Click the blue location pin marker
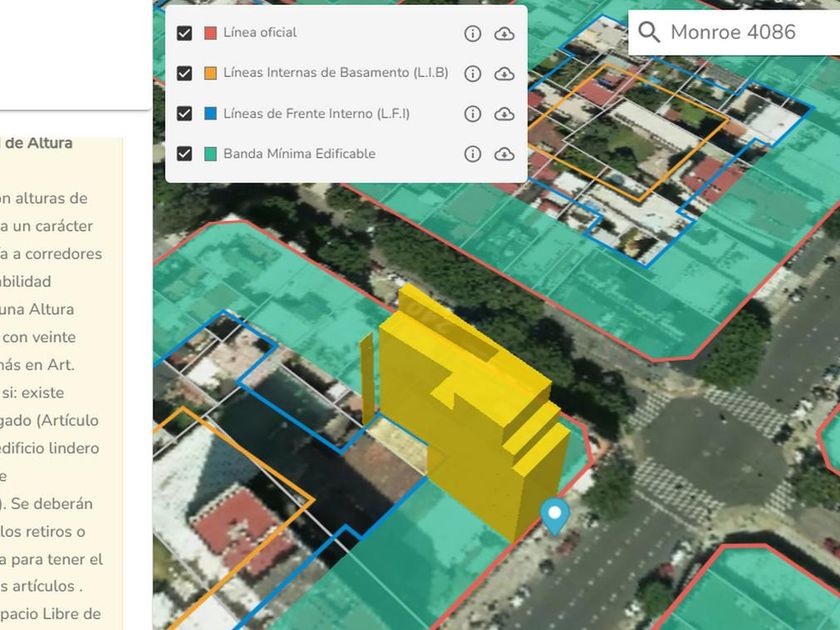This screenshot has height=630, width=840. 554,515
